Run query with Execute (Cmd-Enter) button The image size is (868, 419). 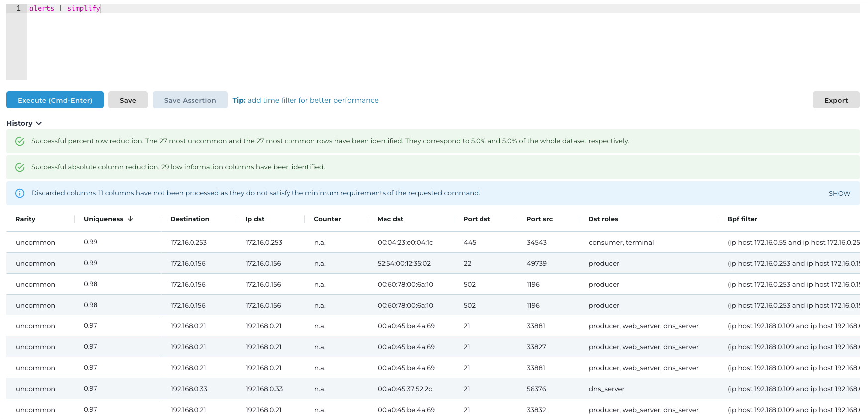[55, 100]
